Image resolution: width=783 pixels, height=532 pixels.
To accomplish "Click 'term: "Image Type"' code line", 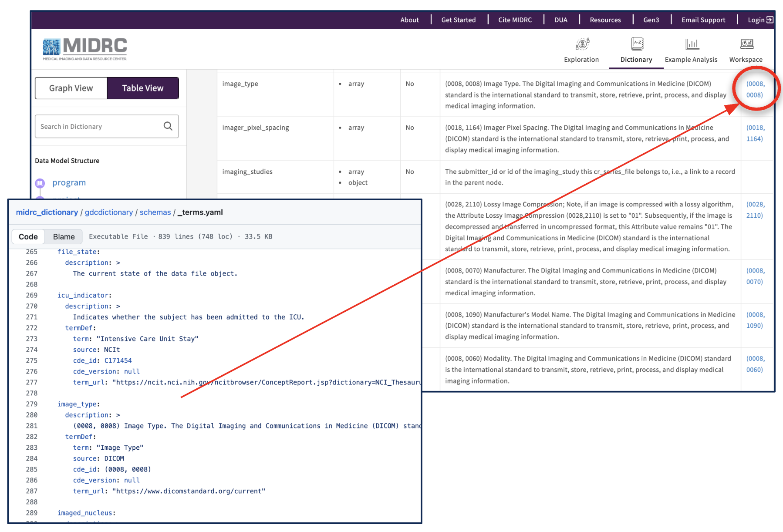I will tap(108, 448).
